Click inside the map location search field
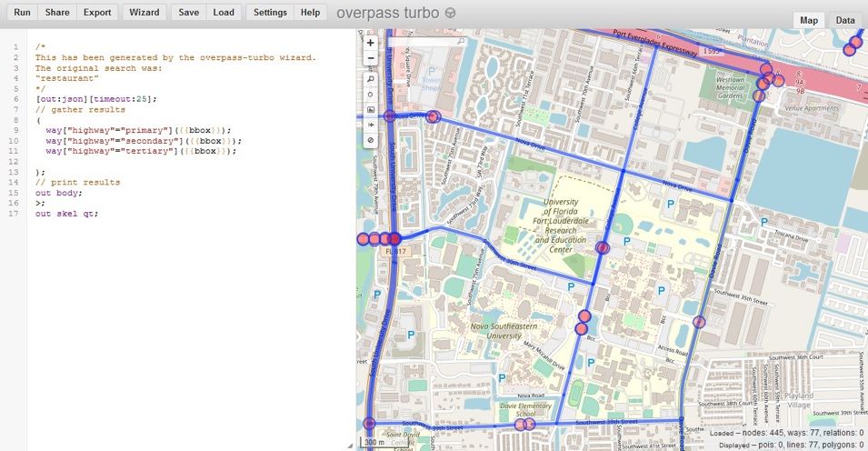This screenshot has width=868, height=451. [x=420, y=42]
